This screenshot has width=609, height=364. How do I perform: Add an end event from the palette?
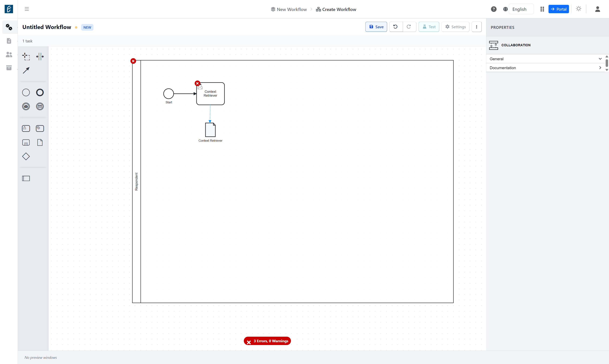tap(40, 92)
